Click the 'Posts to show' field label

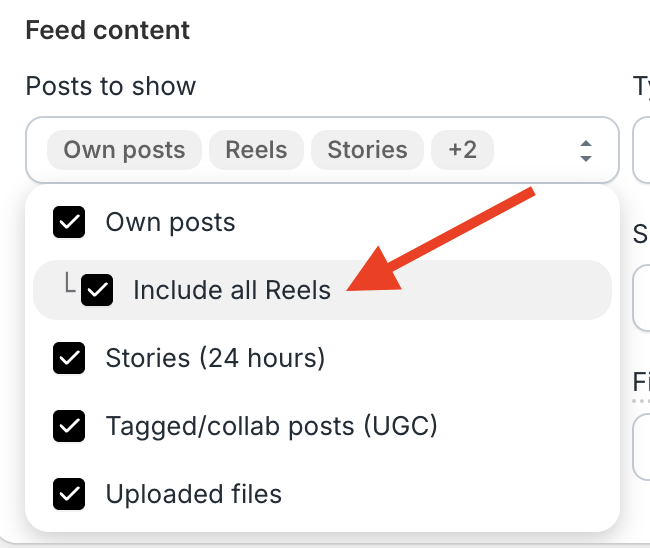(110, 86)
